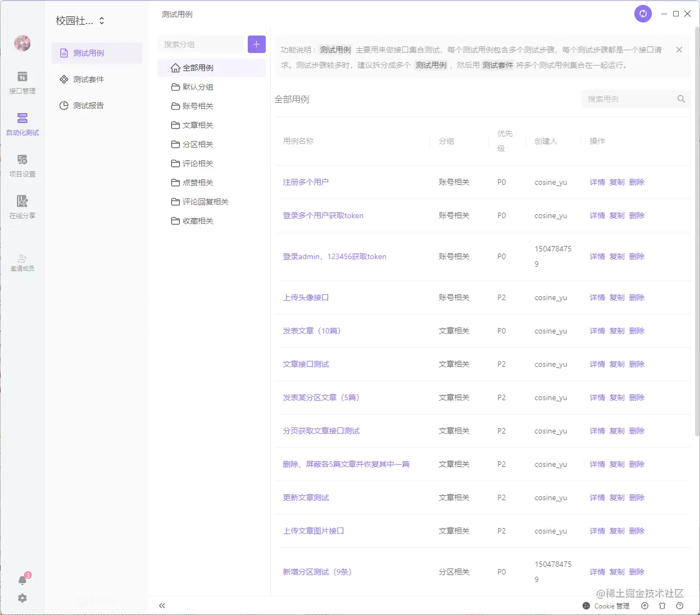Click the upload arrow icon in status bar
Screen dimensions: 700x615
point(645,606)
